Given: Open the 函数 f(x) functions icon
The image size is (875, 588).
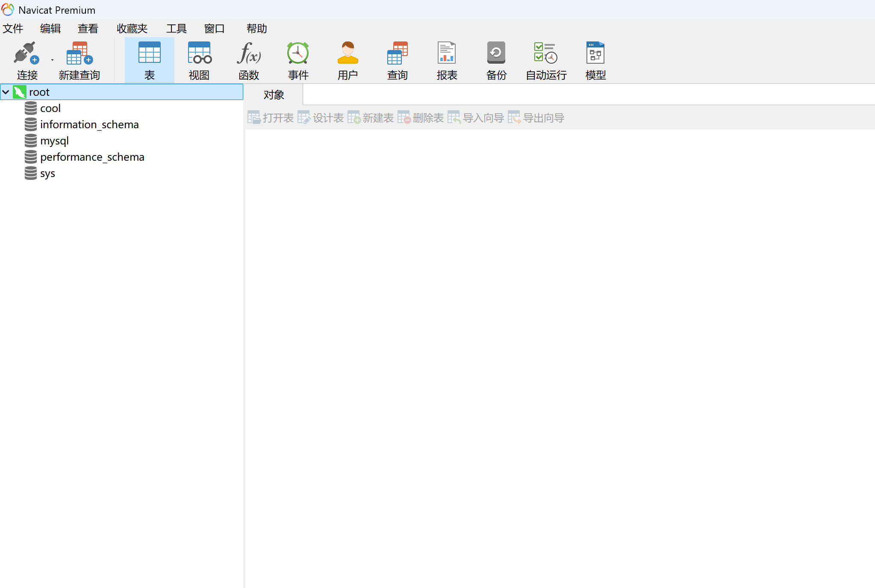Looking at the screenshot, I should tap(249, 53).
